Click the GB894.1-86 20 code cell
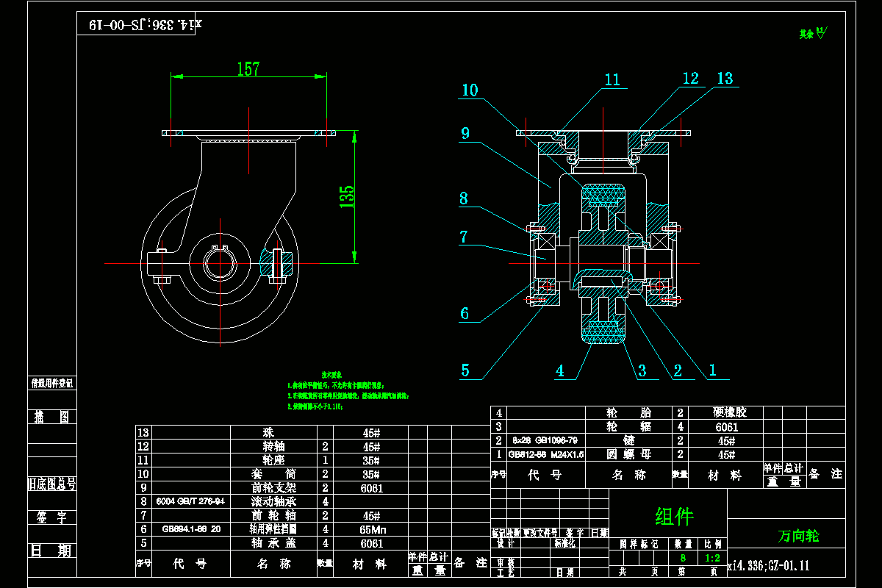This screenshot has width=882, height=588. (x=190, y=528)
